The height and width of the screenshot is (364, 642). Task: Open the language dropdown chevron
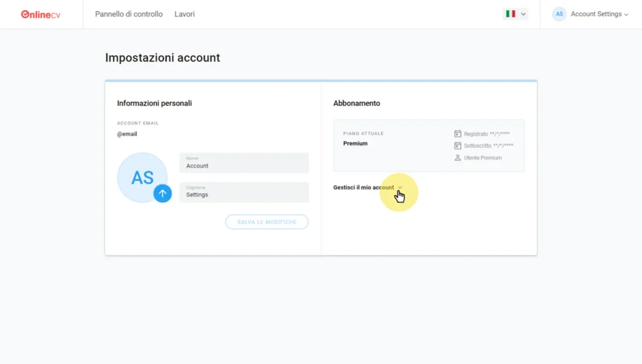click(523, 14)
